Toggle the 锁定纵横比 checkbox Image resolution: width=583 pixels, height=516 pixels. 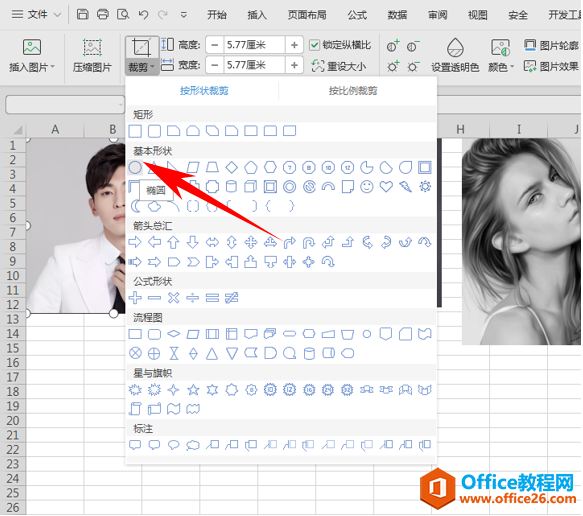point(315,45)
